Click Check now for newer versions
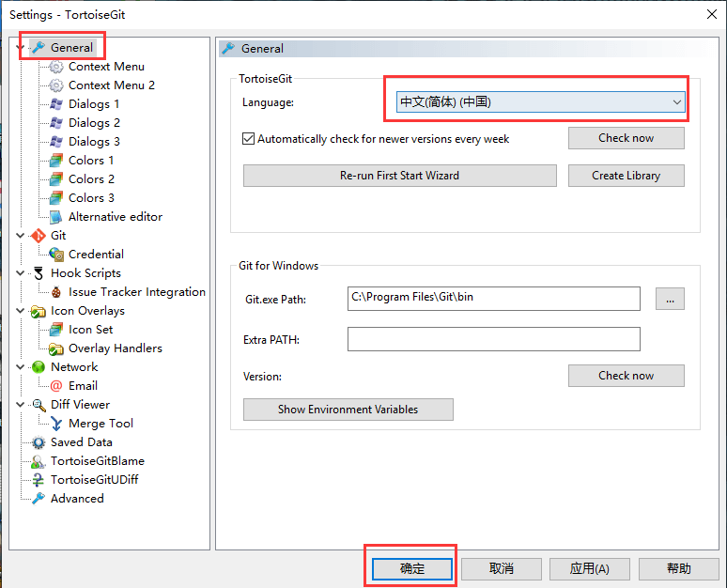Viewport: 727px width, 588px height. [x=626, y=138]
